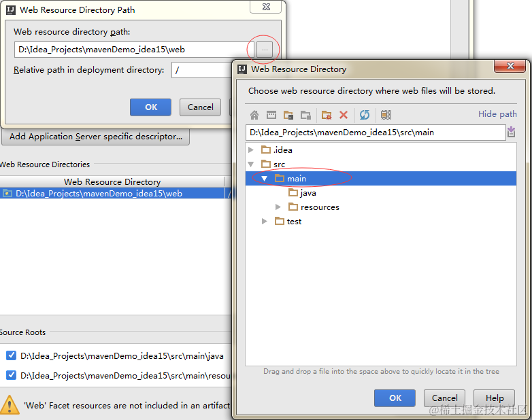
Task: Close the Web Resource Directory chooser window
Action: point(510,65)
